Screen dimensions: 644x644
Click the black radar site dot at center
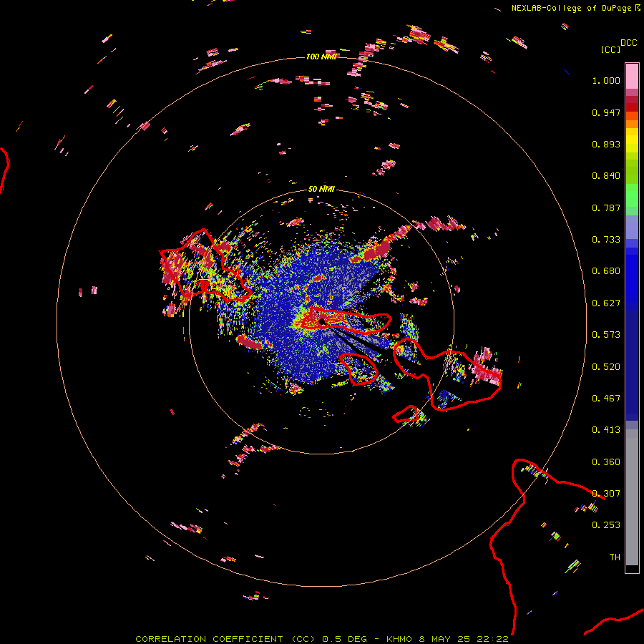coord(322,321)
